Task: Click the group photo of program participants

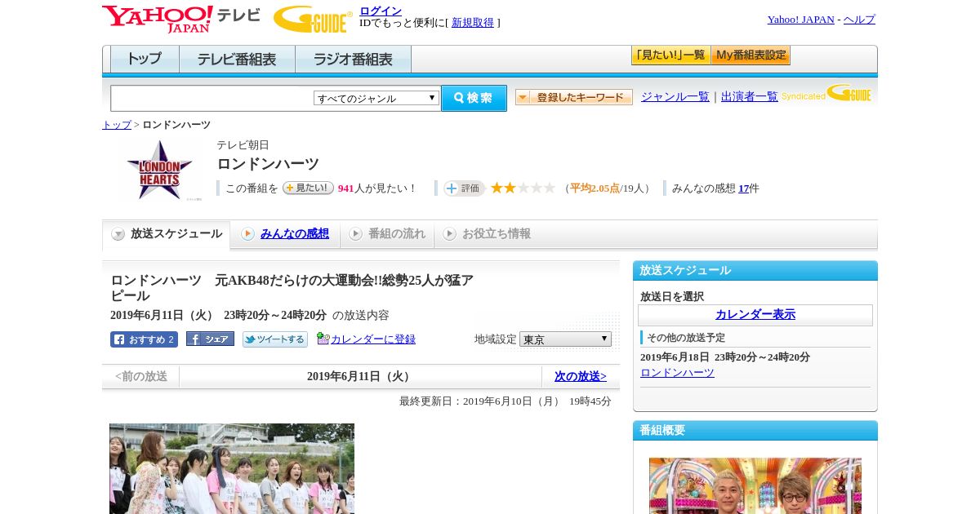Action: click(232, 468)
